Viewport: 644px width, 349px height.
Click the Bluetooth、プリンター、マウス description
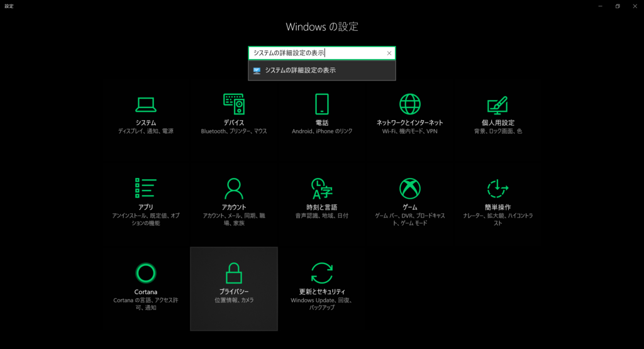(234, 131)
